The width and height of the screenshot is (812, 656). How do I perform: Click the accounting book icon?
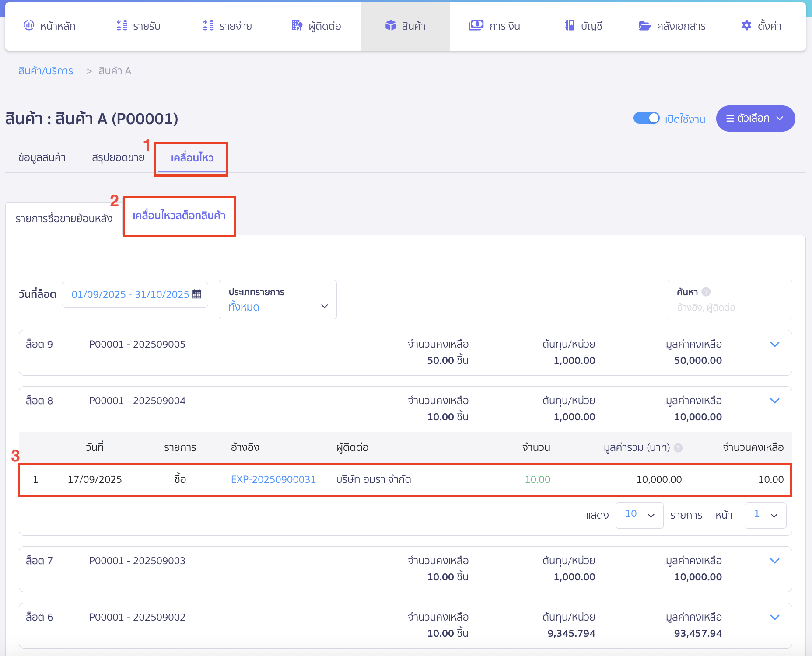click(569, 26)
